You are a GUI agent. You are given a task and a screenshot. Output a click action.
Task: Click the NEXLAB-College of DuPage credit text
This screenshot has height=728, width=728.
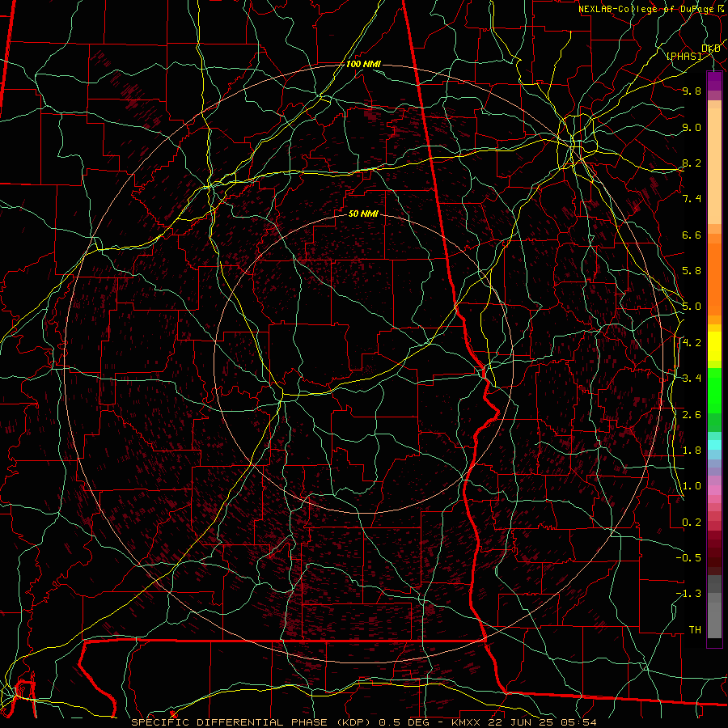pos(645,9)
